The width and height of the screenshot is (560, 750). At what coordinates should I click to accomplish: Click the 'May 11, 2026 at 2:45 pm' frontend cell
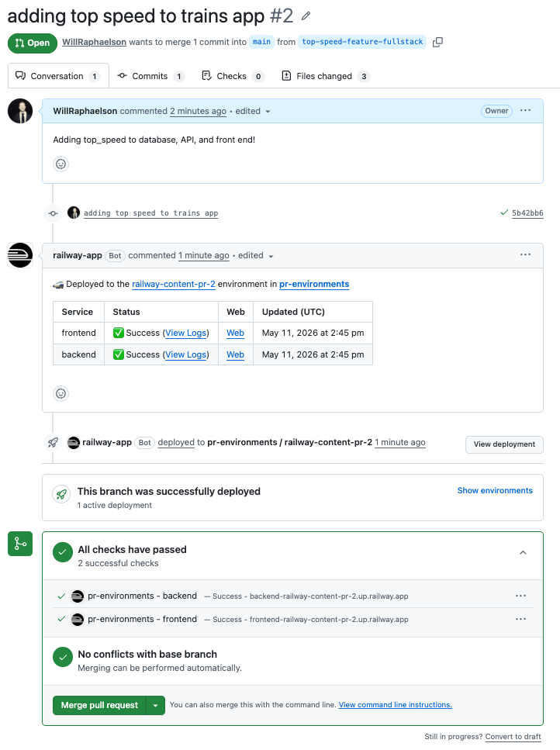point(313,333)
